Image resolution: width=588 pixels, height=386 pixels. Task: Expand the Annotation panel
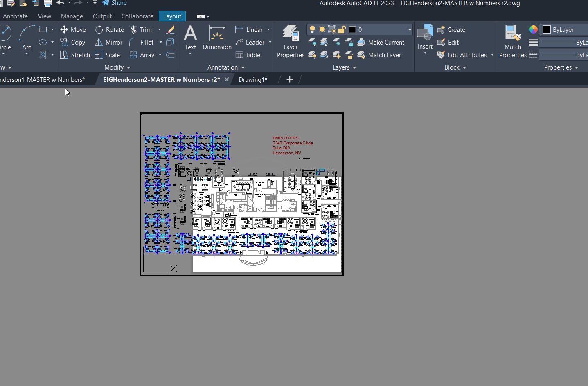pos(226,67)
